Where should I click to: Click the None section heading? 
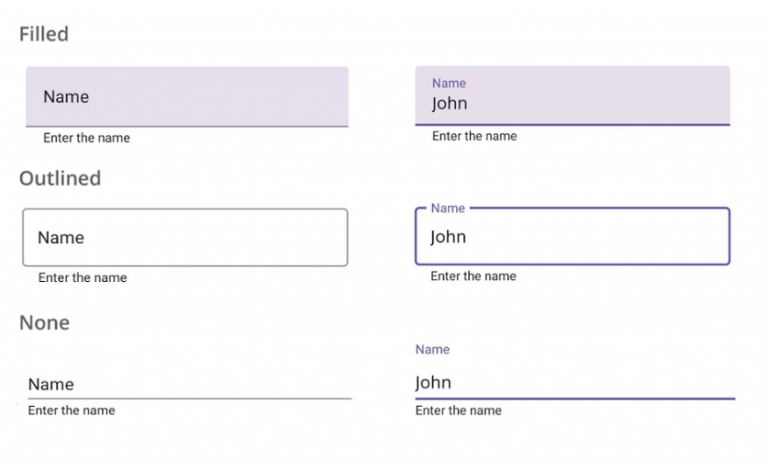(x=45, y=323)
